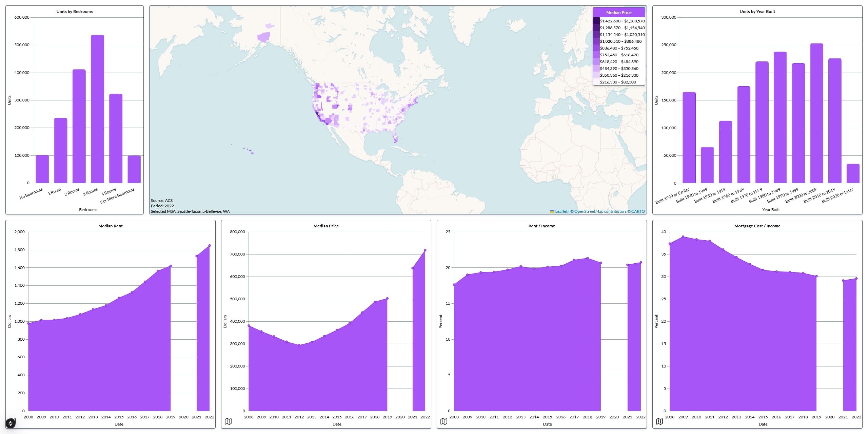Click the 'Period: 2022' map caption
Viewport: 868px width, 434px height.
coord(162,206)
